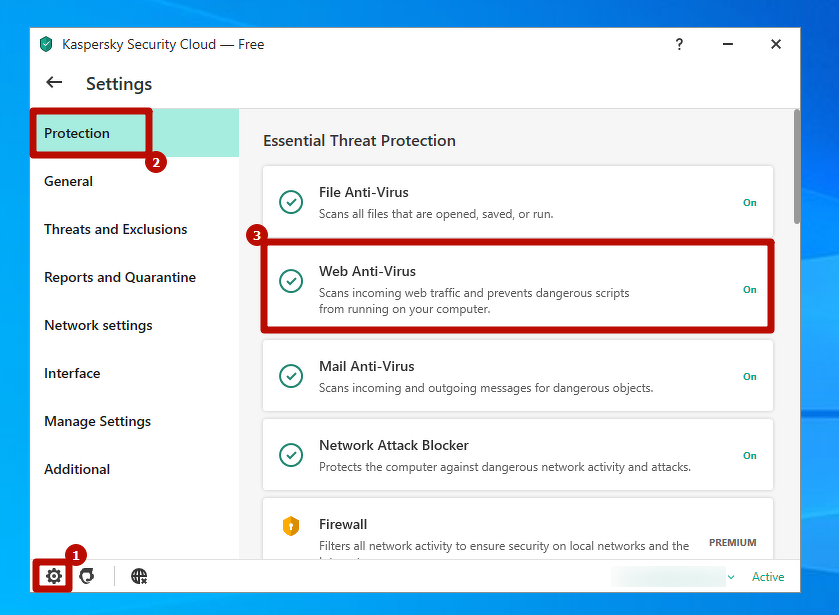This screenshot has width=839, height=615.
Task: Click the Firewall shield icon
Action: click(x=290, y=526)
